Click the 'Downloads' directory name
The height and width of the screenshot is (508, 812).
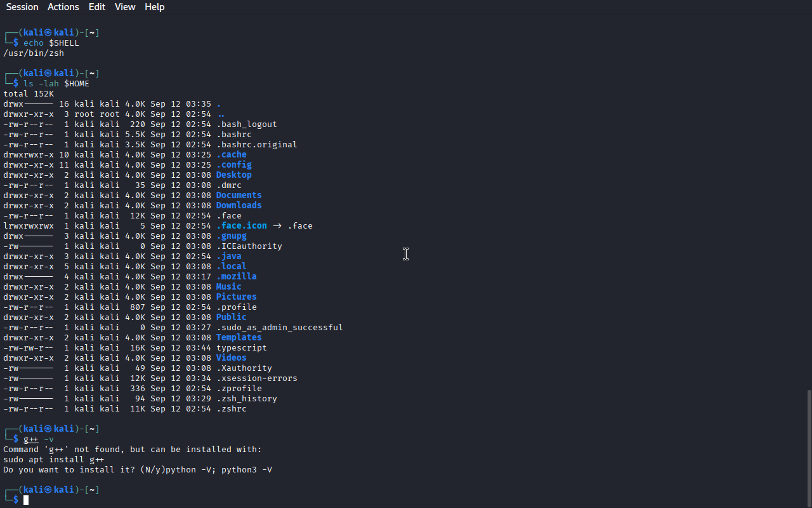pos(239,206)
